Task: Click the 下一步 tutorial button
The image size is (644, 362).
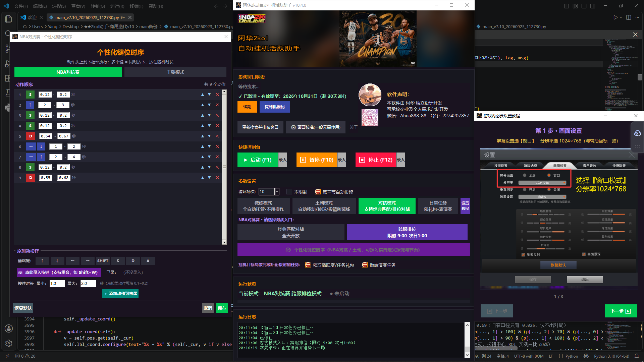Action: click(x=621, y=311)
